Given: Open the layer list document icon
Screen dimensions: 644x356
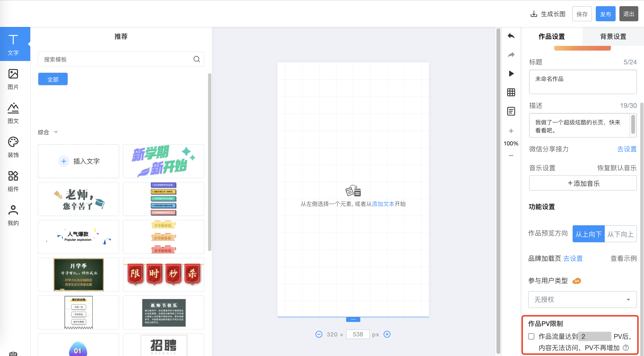Looking at the screenshot, I should click(x=511, y=111).
